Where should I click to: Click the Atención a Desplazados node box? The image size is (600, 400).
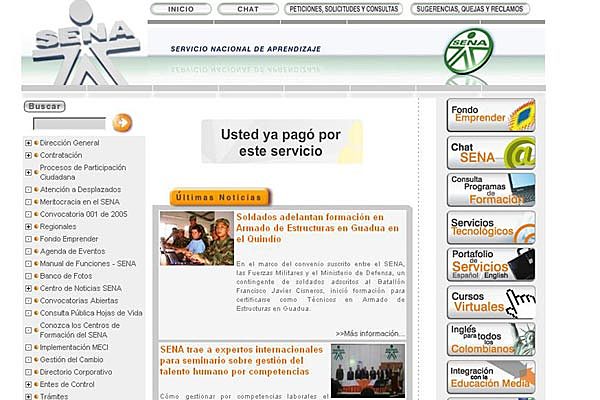(28, 190)
